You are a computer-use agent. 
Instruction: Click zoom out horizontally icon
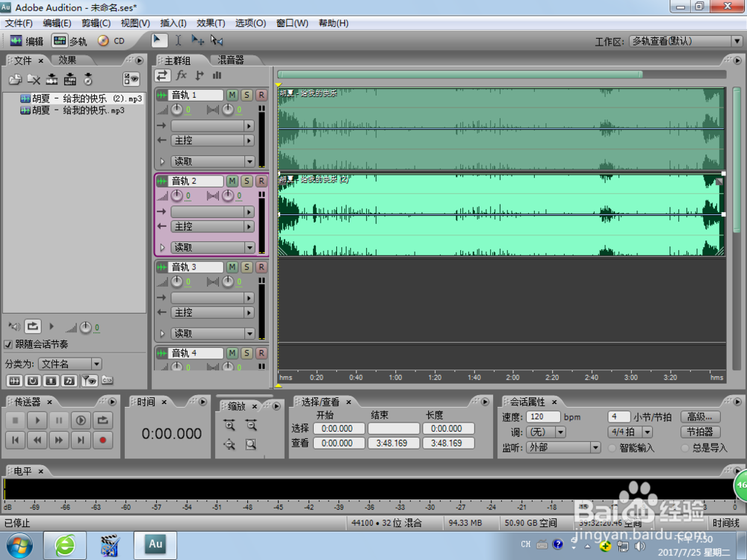tap(251, 425)
